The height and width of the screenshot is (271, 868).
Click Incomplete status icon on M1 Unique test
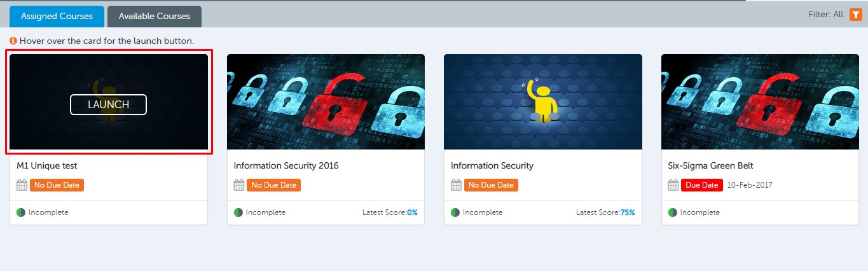[21, 212]
